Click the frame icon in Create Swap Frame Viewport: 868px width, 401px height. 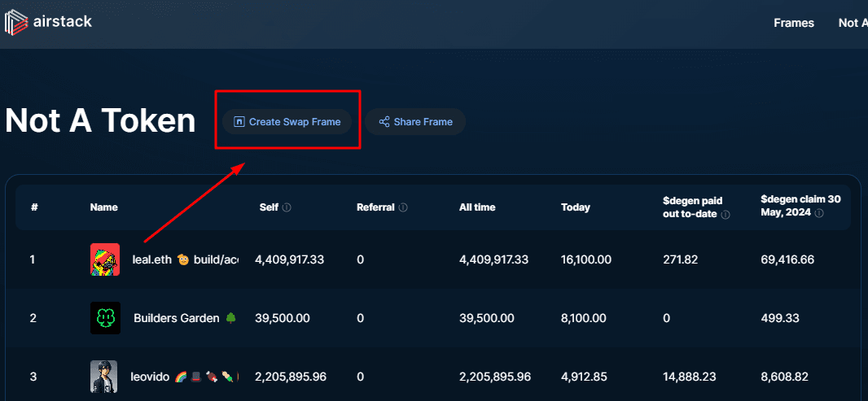239,122
